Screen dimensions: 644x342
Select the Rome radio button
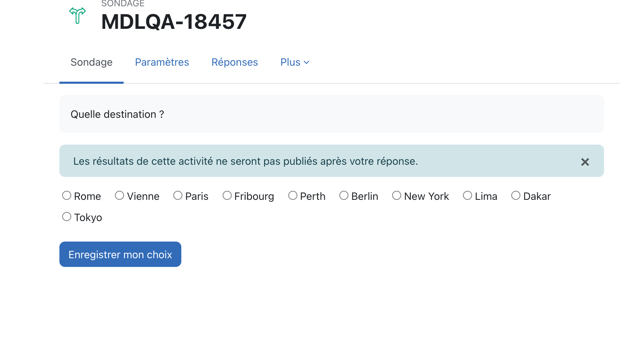(67, 196)
